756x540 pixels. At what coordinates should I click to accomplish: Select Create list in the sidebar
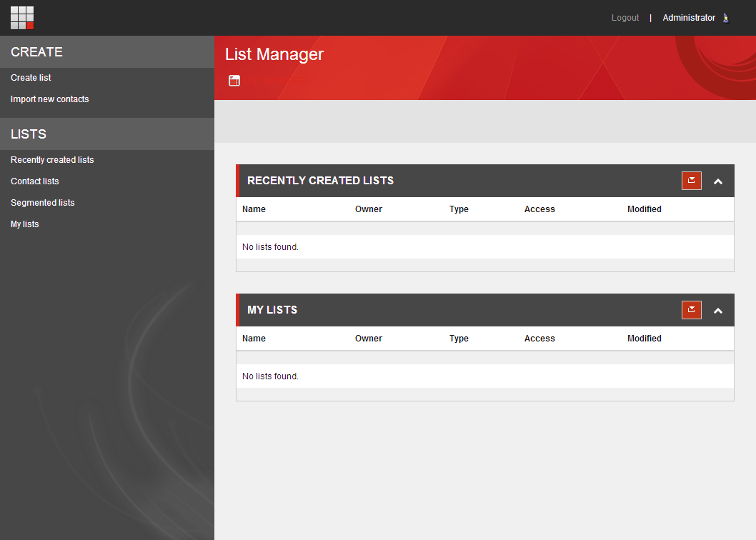click(31, 78)
